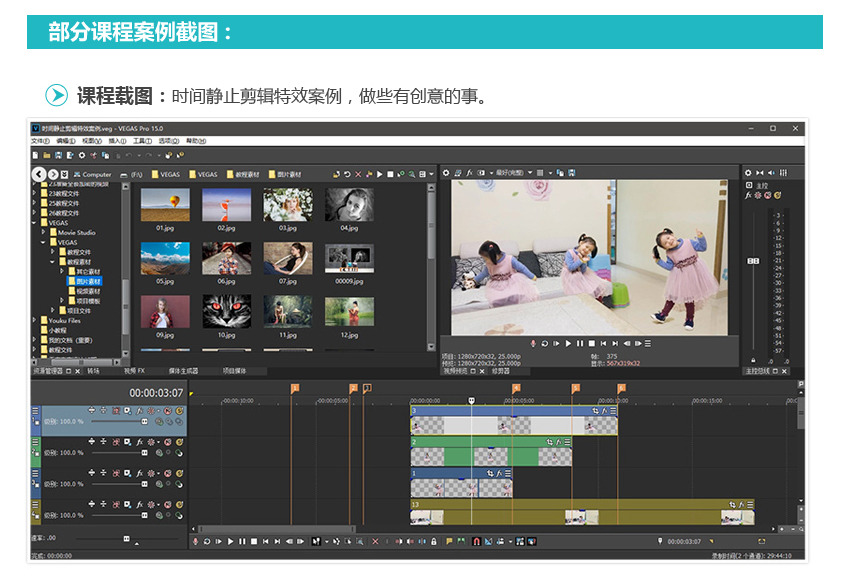This screenshot has width=850, height=578.
Task: Expand the 23教程文件 folder
Action: point(35,193)
